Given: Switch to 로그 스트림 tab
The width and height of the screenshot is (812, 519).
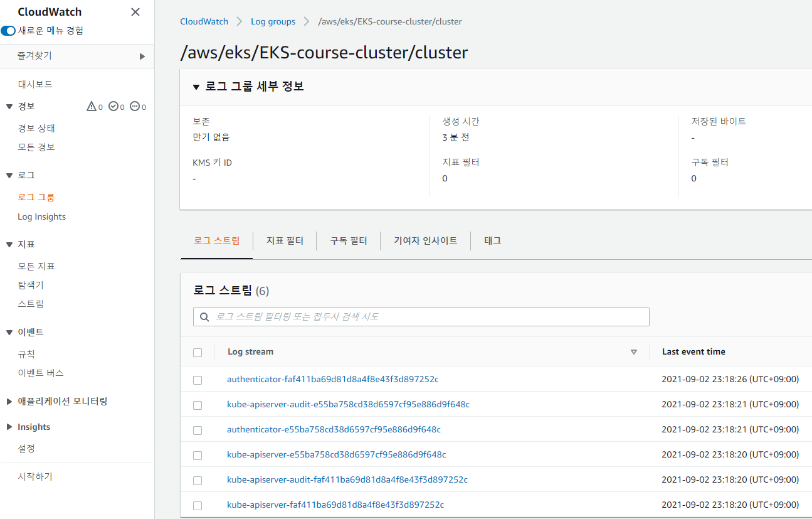Looking at the screenshot, I should click(216, 240).
